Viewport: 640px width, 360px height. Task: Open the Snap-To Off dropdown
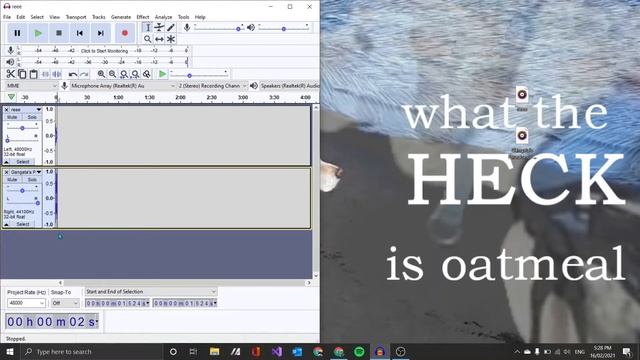tap(65, 303)
